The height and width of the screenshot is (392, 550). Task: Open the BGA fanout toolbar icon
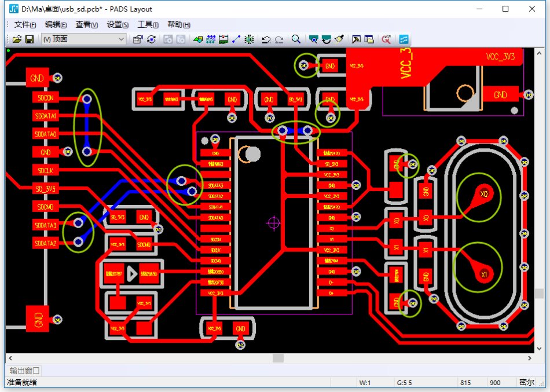pyautogui.click(x=249, y=39)
